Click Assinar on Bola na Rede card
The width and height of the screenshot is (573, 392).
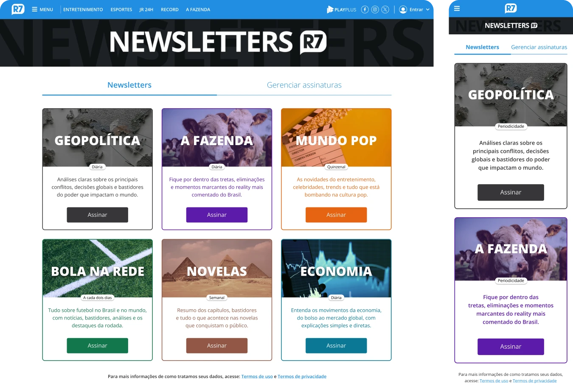(x=97, y=345)
